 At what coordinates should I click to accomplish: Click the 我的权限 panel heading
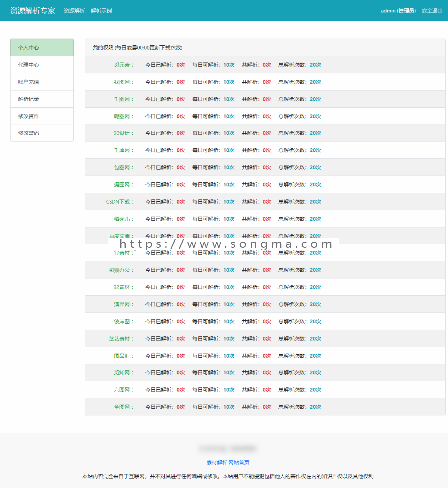tap(137, 48)
